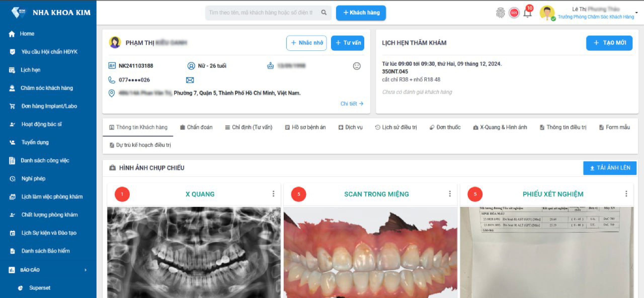Click the Nhắc nhở button
644x298 pixels.
[306, 43]
